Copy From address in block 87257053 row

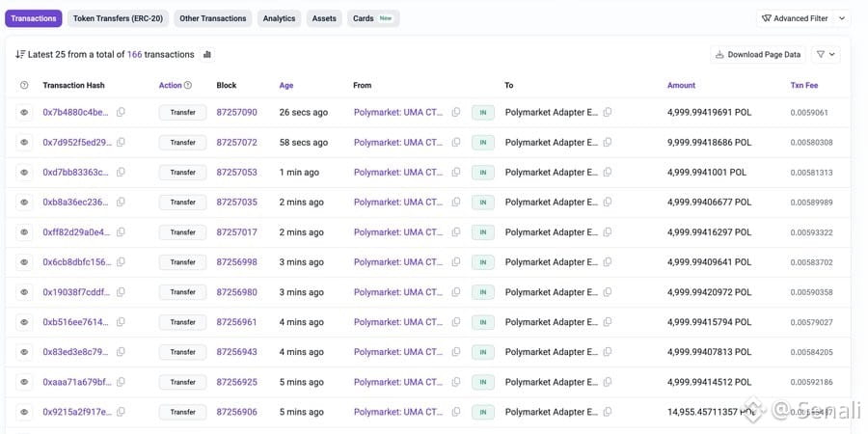tap(455, 172)
